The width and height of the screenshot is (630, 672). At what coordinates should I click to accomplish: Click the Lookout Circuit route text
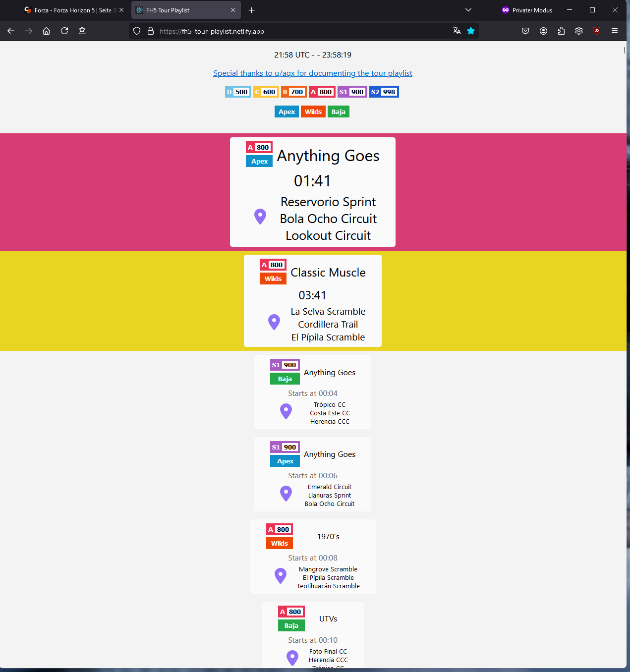click(x=328, y=235)
